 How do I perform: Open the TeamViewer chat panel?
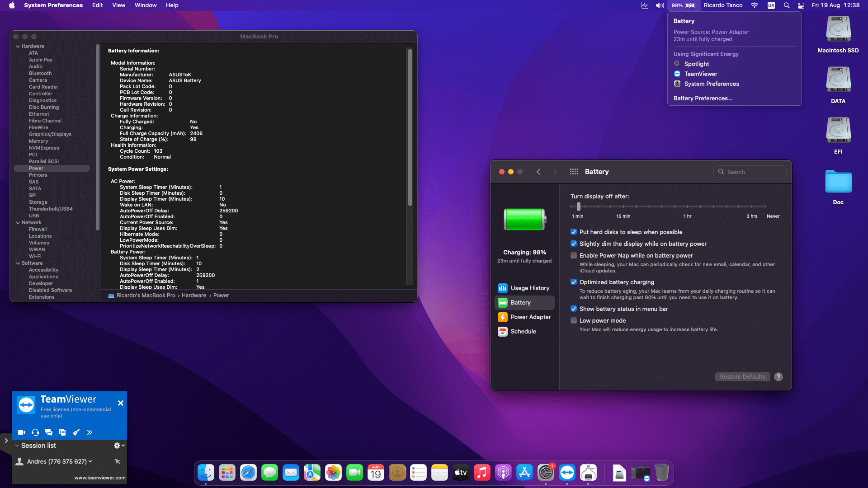coord(49,432)
